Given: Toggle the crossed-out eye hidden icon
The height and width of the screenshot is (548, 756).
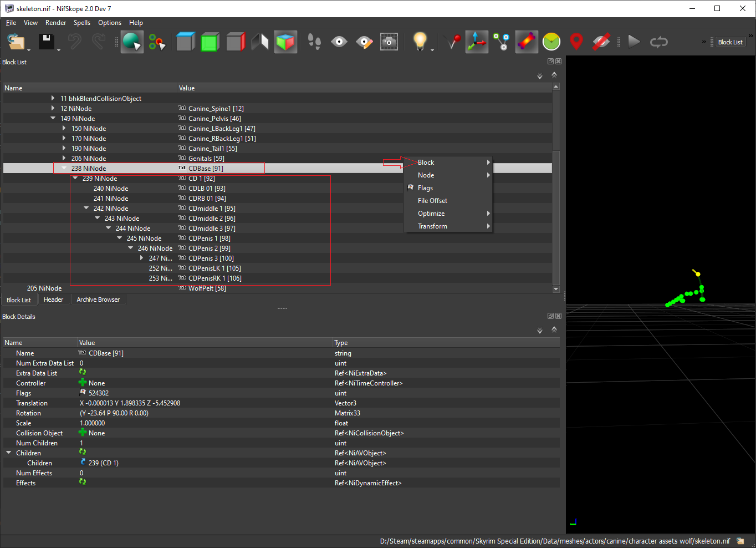Looking at the screenshot, I should coord(601,42).
